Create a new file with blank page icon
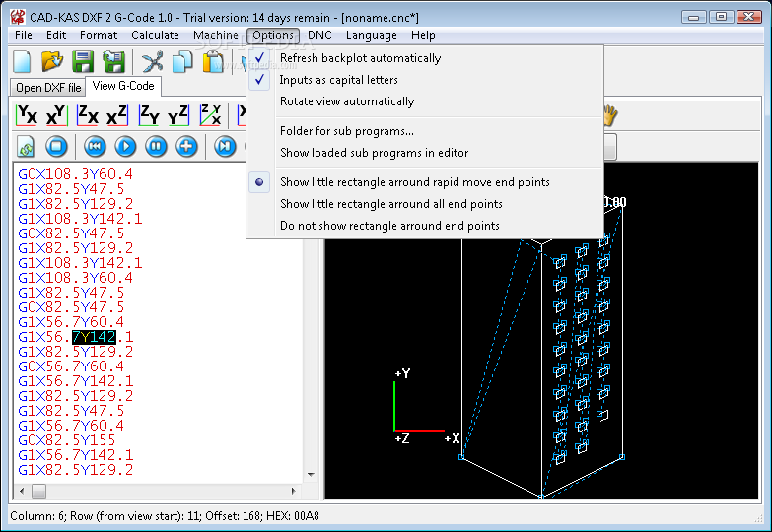The height and width of the screenshot is (532, 772). pos(22,62)
